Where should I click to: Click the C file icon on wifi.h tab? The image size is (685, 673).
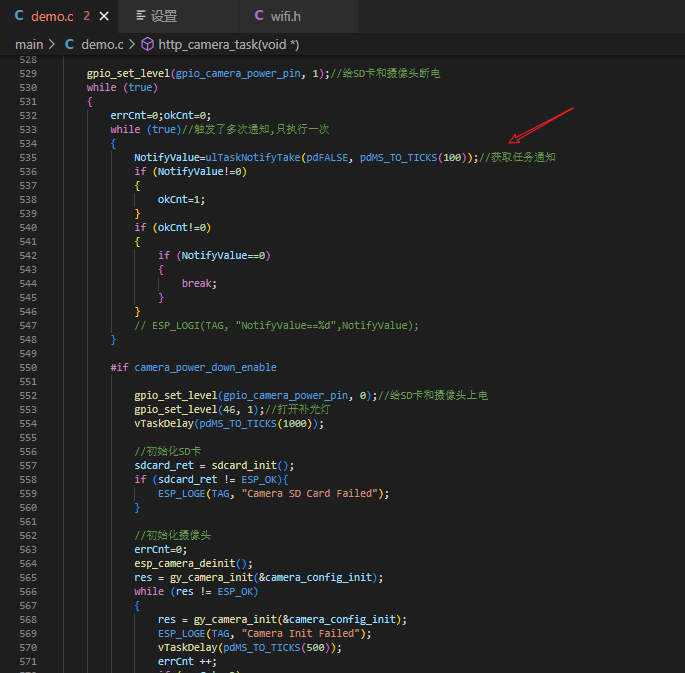(x=259, y=16)
